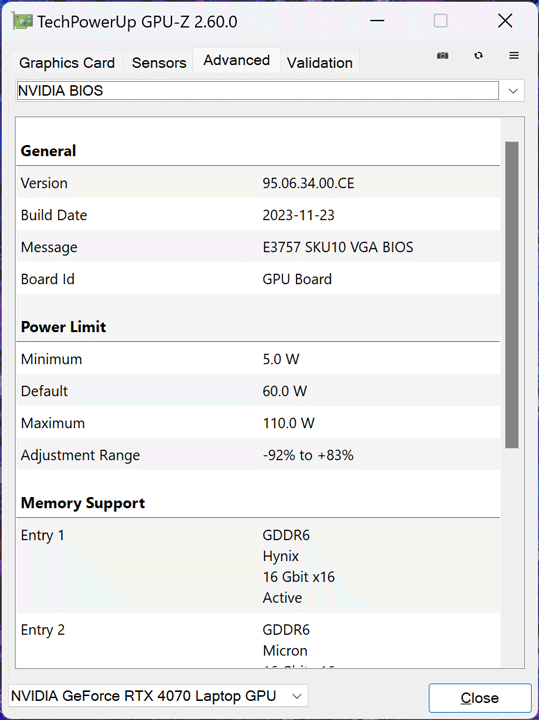
Task: Select the Minimum power value 5.0 W
Action: [281, 359]
